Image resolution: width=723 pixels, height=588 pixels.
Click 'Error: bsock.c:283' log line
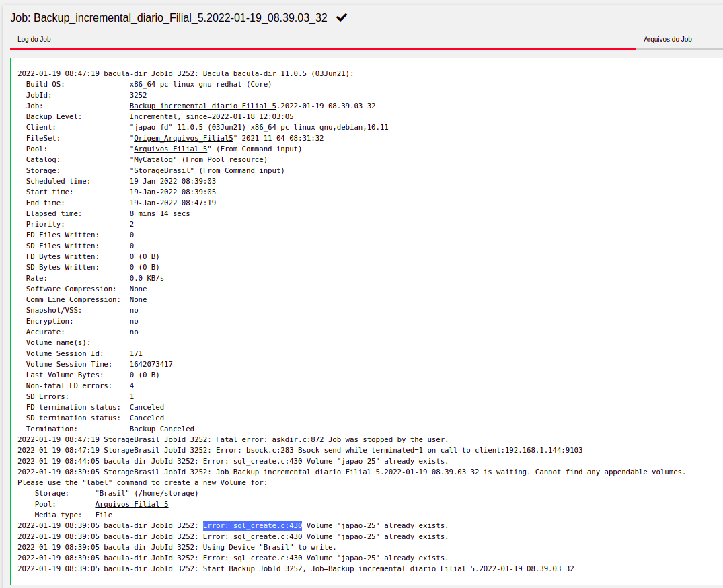(x=300, y=451)
